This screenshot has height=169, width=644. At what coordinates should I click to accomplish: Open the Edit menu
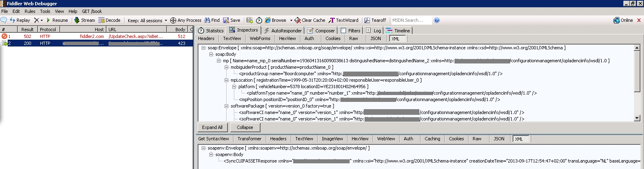16,11
